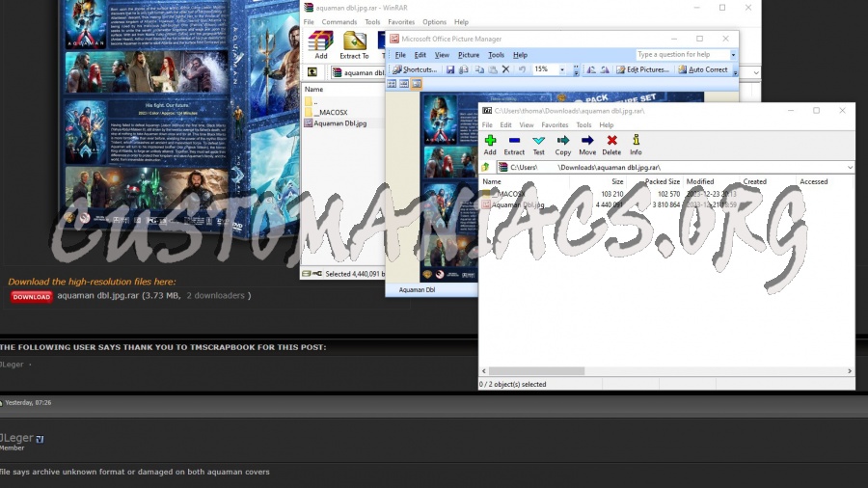Viewport: 868px width, 488px height.
Task: Click Copy icon in Picture Manager toolbar
Action: (478, 69)
